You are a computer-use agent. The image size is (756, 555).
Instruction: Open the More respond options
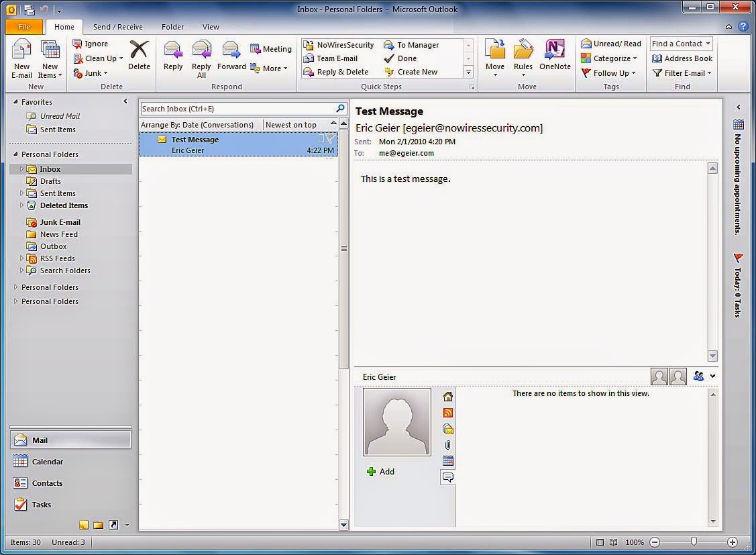(269, 68)
